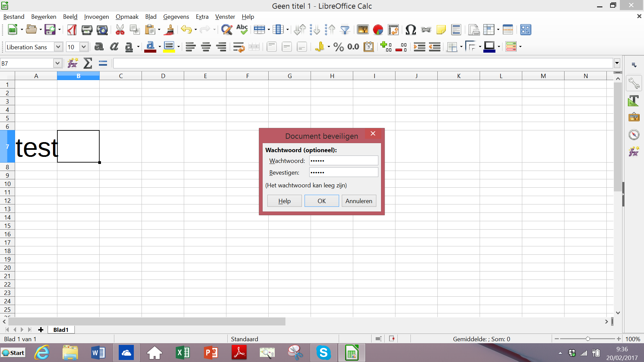Toggle the sidebar Navigator icon
Screen dimensions: 644x362
coord(634,135)
